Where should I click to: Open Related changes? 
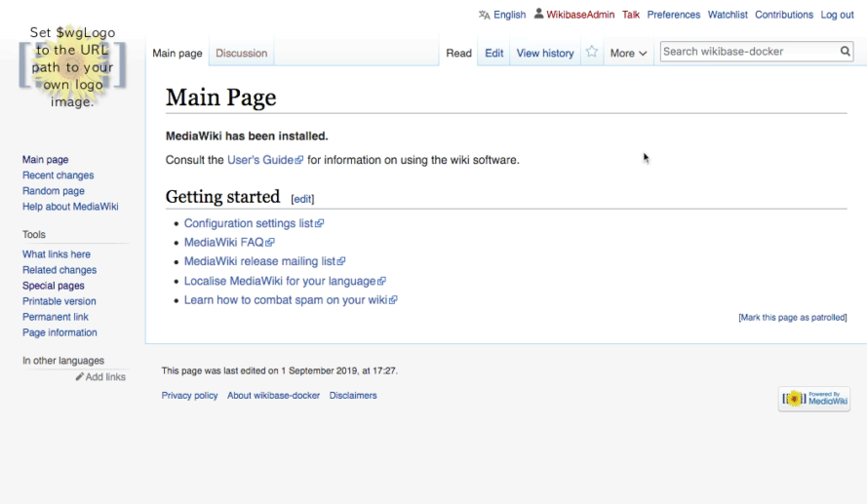(x=59, y=270)
